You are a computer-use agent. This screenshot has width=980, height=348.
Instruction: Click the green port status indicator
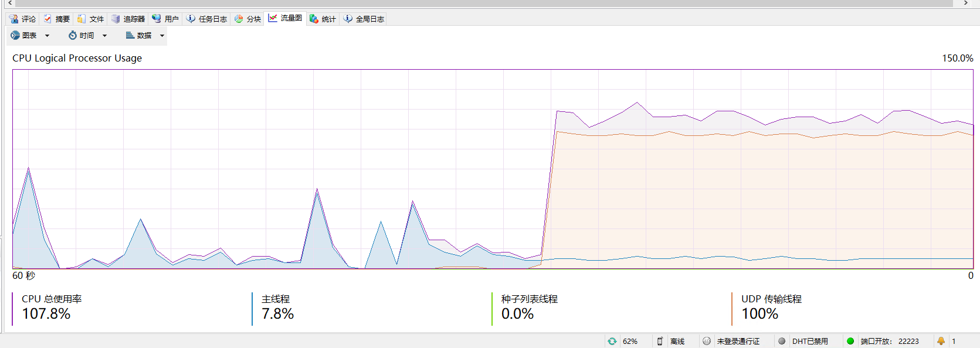(850, 341)
